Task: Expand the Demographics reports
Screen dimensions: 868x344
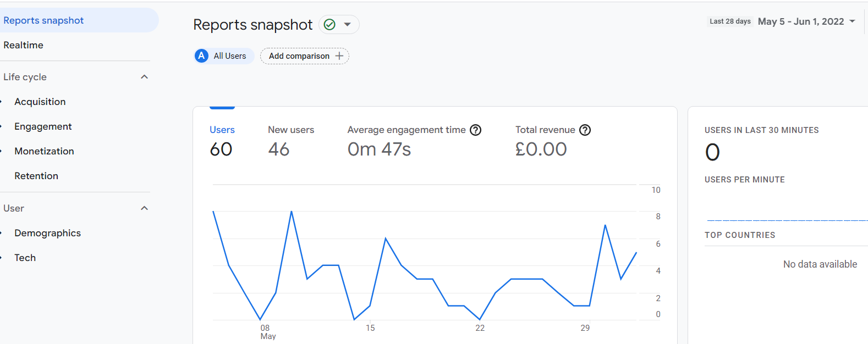Action: point(47,233)
